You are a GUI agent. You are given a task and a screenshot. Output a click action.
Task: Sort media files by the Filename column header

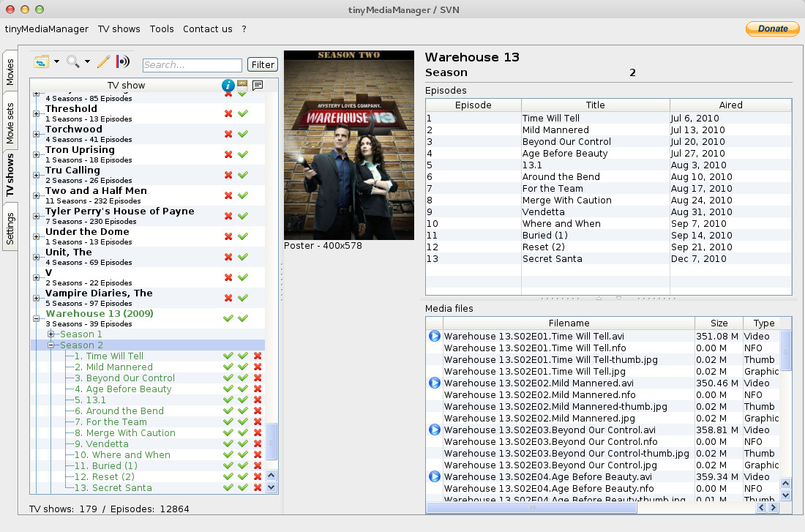569,323
